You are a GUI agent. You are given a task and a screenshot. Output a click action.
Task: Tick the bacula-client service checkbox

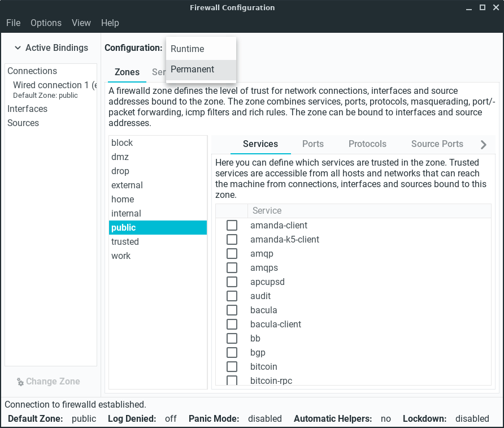click(232, 325)
